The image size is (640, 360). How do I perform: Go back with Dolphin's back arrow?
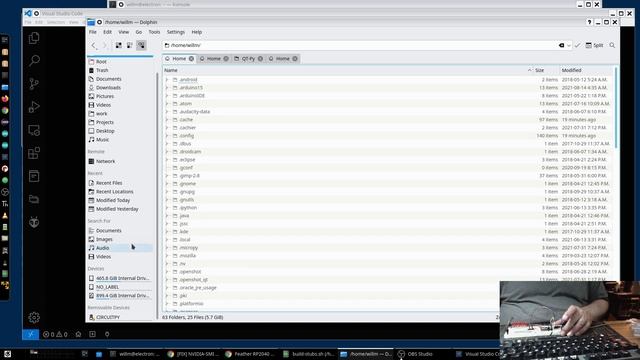[94, 45]
